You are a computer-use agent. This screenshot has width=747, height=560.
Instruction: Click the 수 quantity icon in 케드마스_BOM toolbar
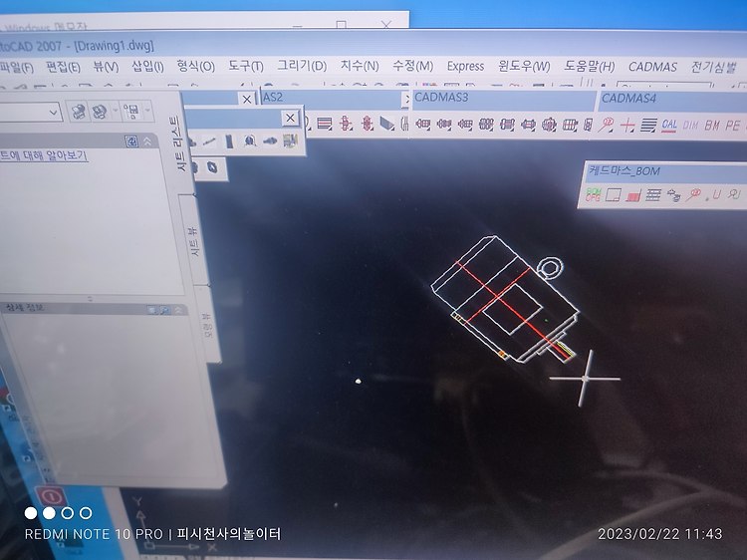[673, 195]
